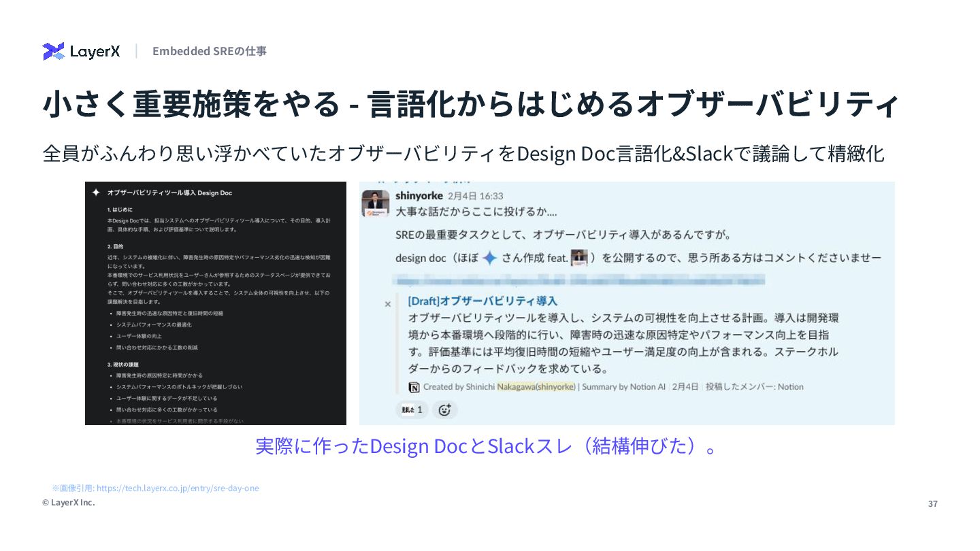Click the Embedded SREの仕事 section label

(210, 51)
